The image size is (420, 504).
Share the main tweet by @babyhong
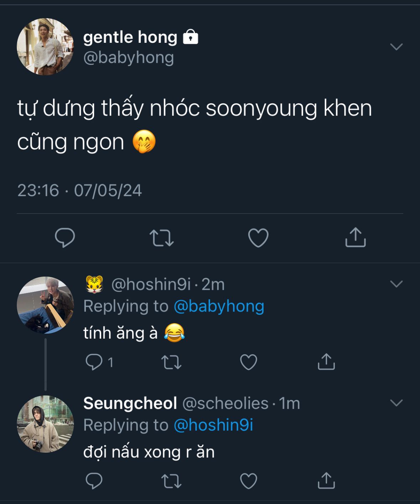356,238
